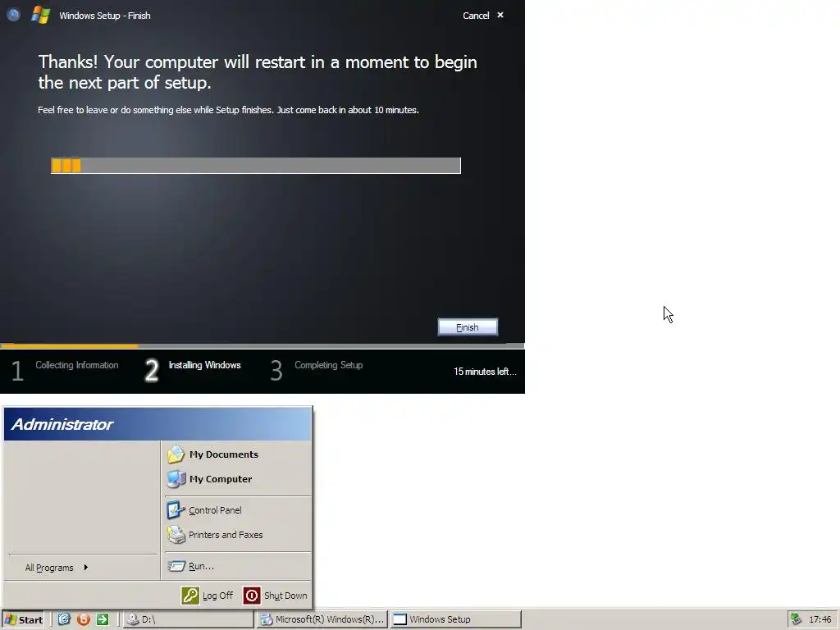This screenshot has width=840, height=630.
Task: Click the green arrow quick launch icon
Action: [103, 619]
